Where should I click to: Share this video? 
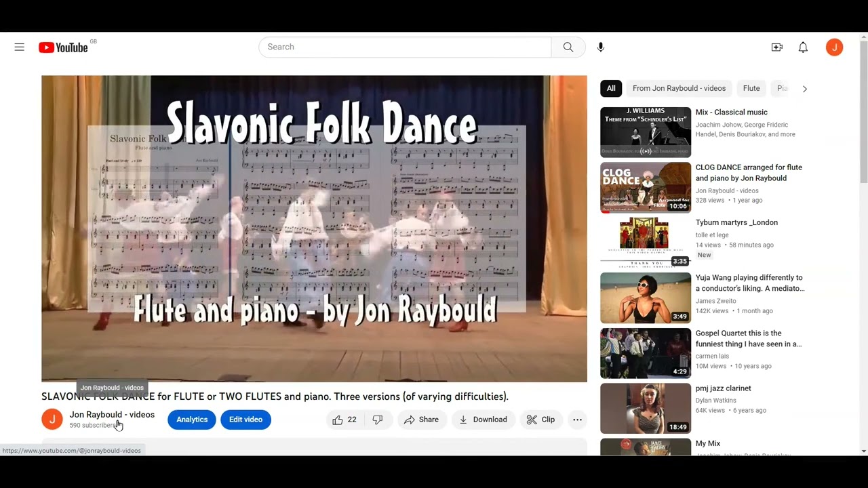pyautogui.click(x=422, y=420)
